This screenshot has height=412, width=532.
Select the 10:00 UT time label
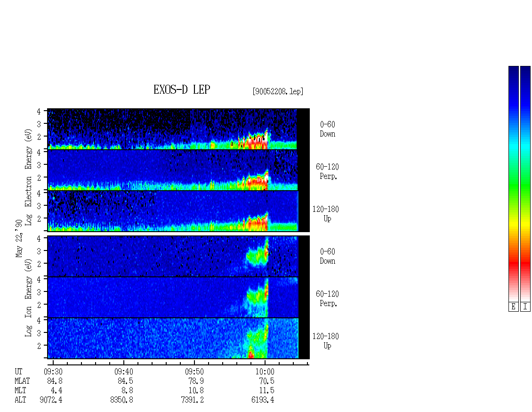tap(265, 372)
